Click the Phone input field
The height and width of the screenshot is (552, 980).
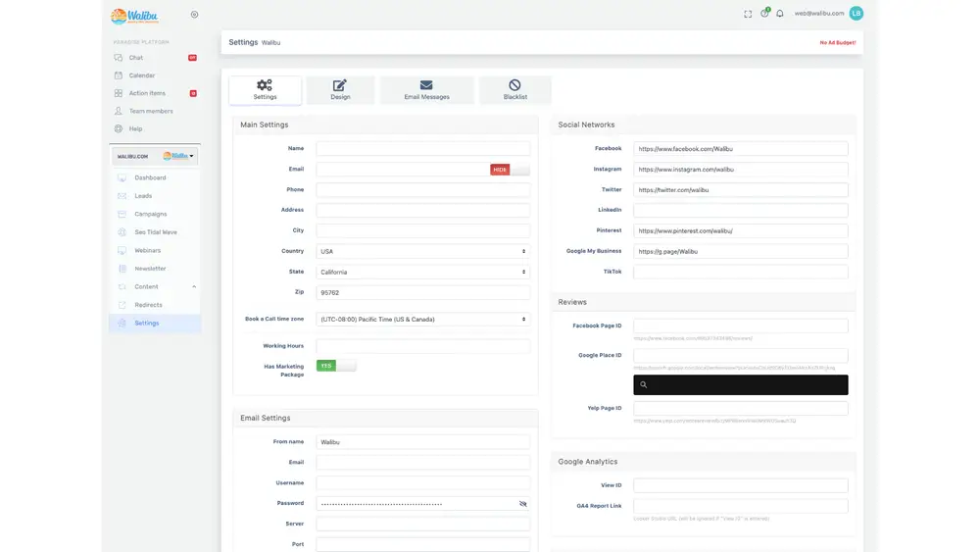(422, 190)
